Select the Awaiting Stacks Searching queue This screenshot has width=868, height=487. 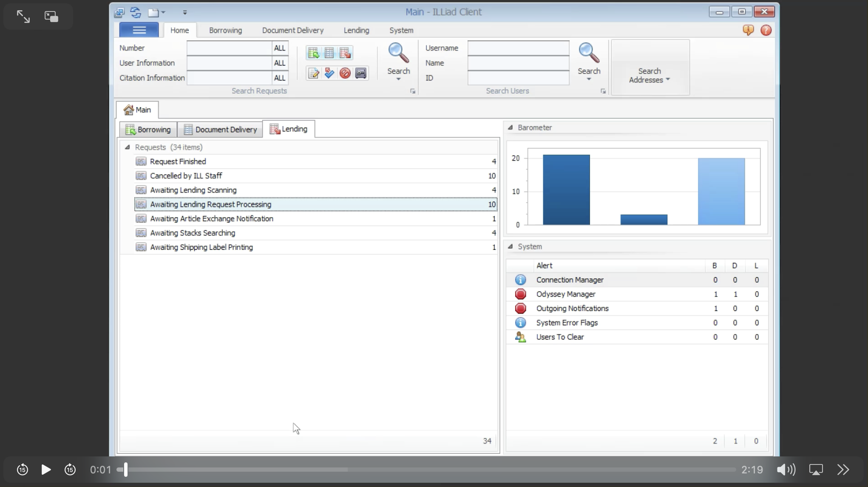click(x=192, y=233)
